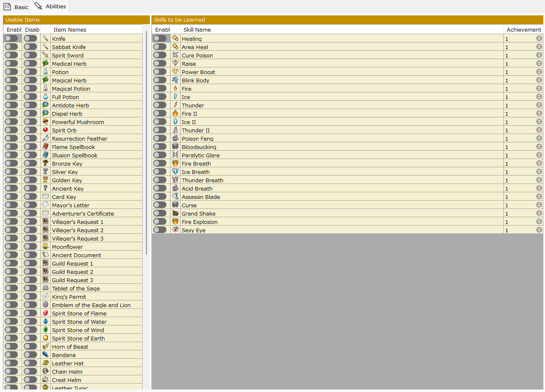Click the Fire II skill icon

pos(175,114)
